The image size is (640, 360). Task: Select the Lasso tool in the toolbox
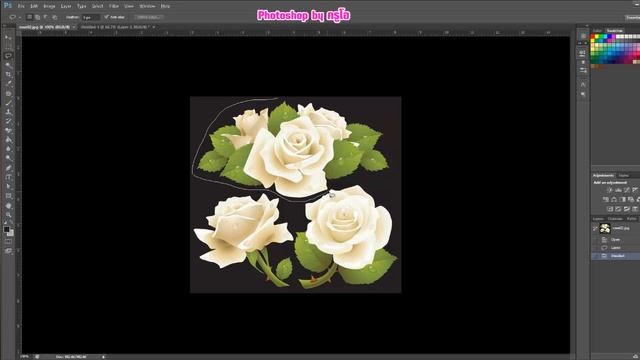click(x=8, y=56)
